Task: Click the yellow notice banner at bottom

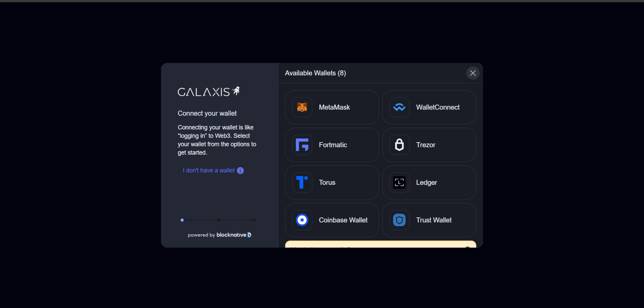Action: [x=380, y=244]
